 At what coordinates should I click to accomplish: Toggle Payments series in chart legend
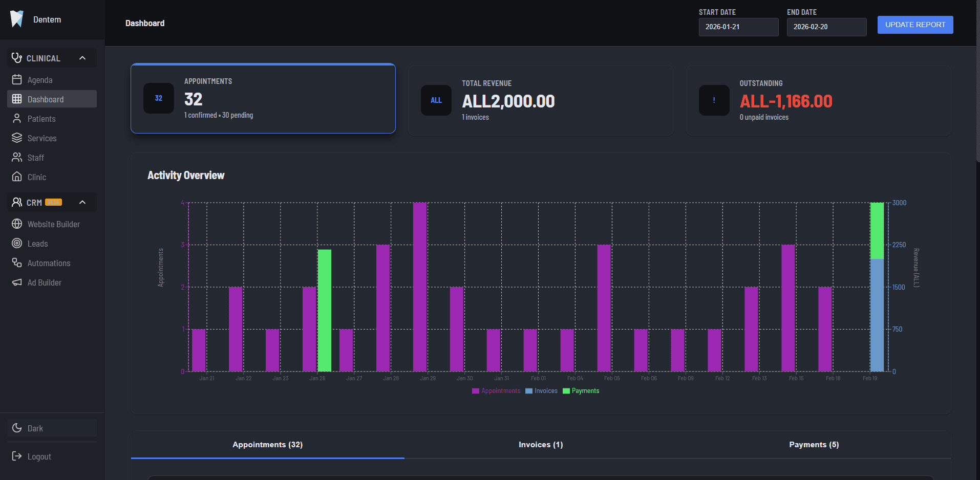[581, 391]
